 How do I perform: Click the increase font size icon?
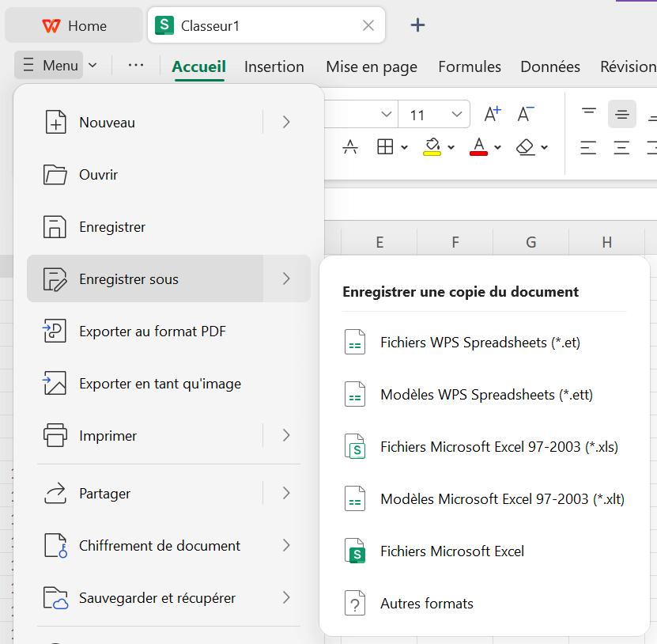coord(492,115)
